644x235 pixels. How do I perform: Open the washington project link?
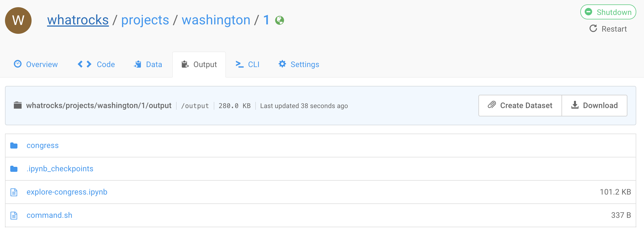tap(216, 20)
